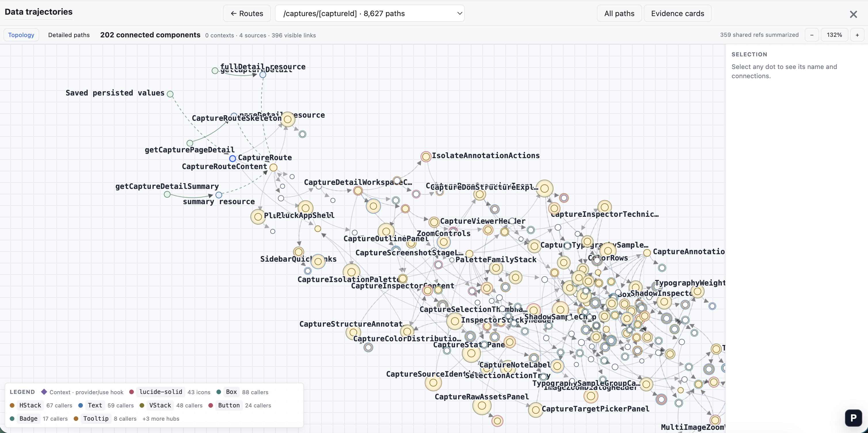
Task: Click the Badge legend chip
Action: pyautogui.click(x=28, y=419)
